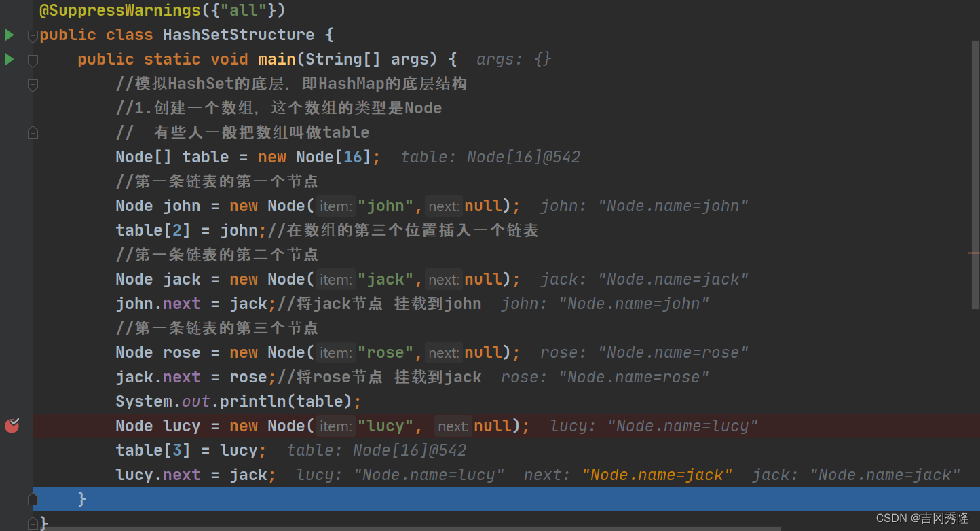The height and width of the screenshot is (531, 980).
Task: Click the string literal "rose"
Action: click(x=385, y=352)
